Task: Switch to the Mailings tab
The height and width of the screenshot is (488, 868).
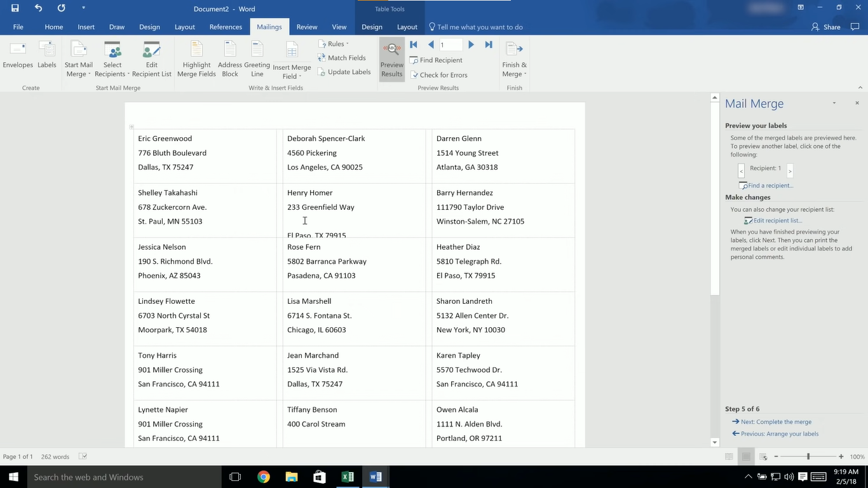Action: coord(269,27)
